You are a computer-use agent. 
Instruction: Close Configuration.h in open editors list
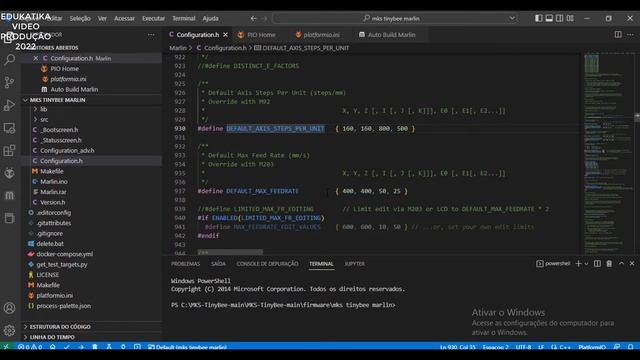[36, 58]
